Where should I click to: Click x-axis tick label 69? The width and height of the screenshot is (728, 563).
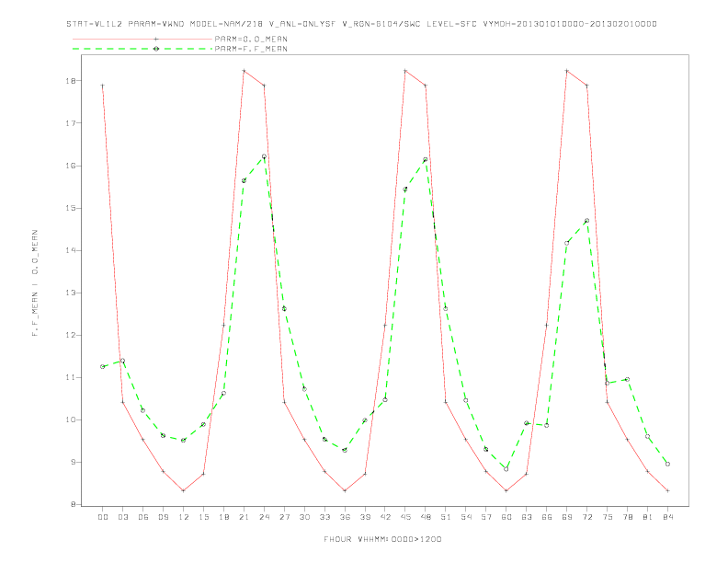567,517
